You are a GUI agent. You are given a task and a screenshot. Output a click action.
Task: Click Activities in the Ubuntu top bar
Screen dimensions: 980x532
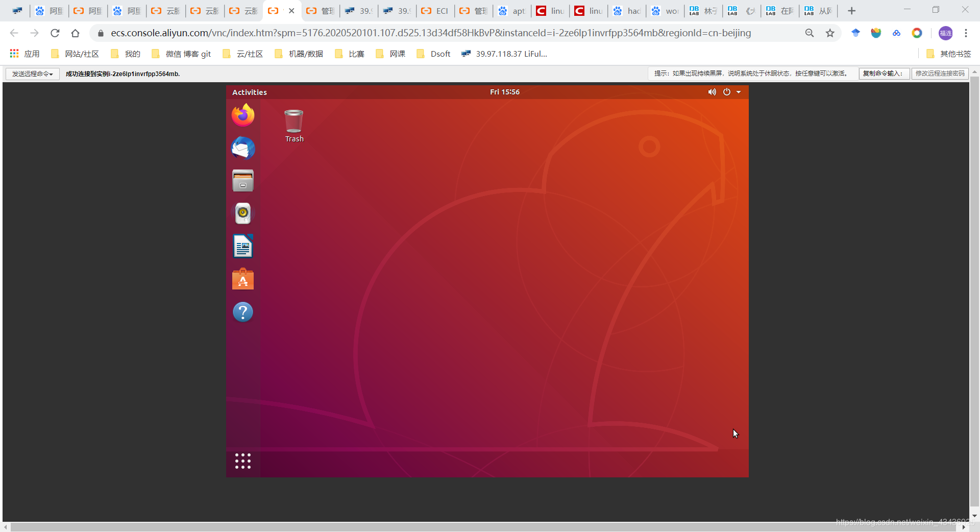pyautogui.click(x=250, y=92)
